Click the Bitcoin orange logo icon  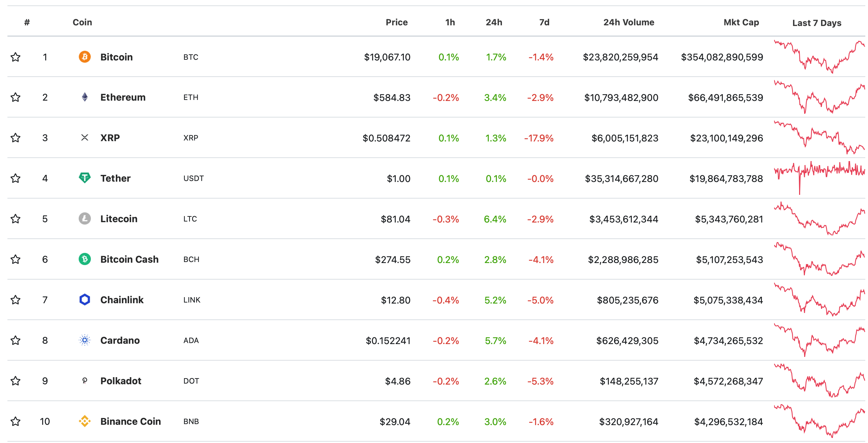85,57
